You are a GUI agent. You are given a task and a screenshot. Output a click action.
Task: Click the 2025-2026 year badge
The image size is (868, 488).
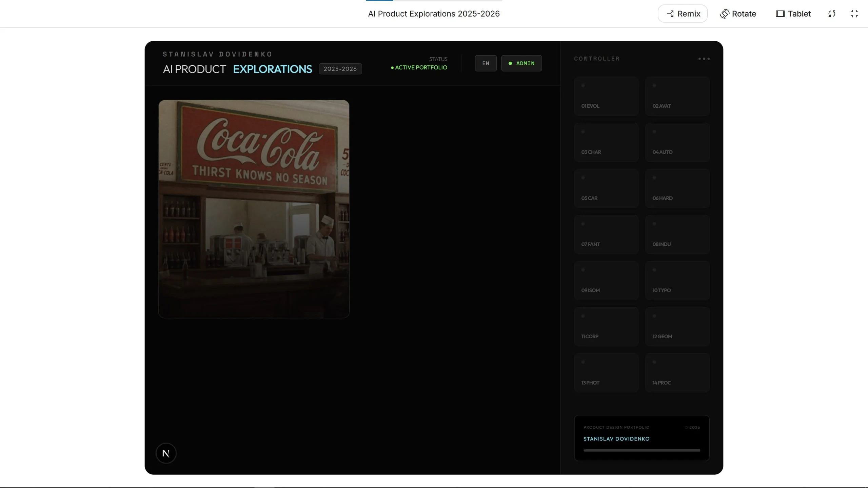[x=340, y=69]
